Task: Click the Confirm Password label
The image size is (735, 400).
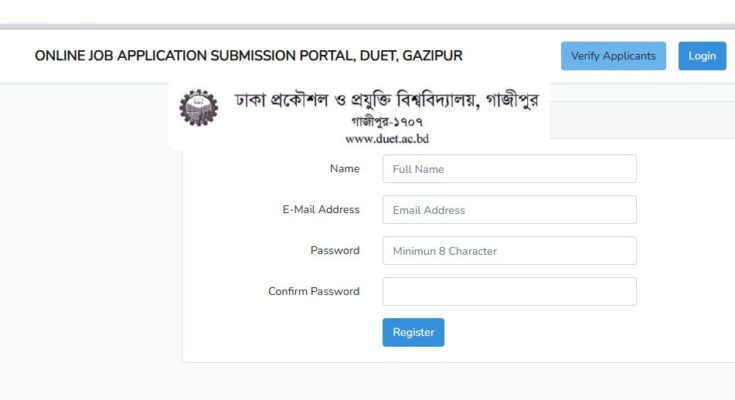Action: tap(314, 291)
